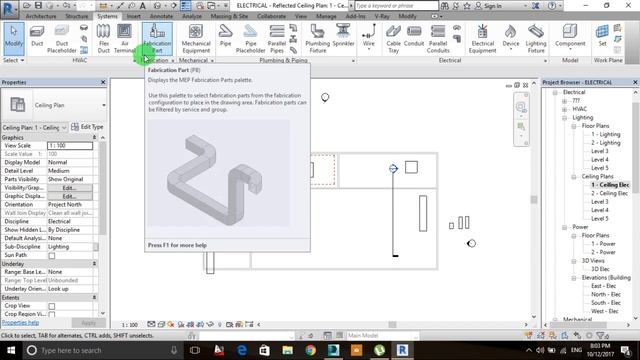Select the Component tool
The image size is (640, 360).
click(570, 37)
